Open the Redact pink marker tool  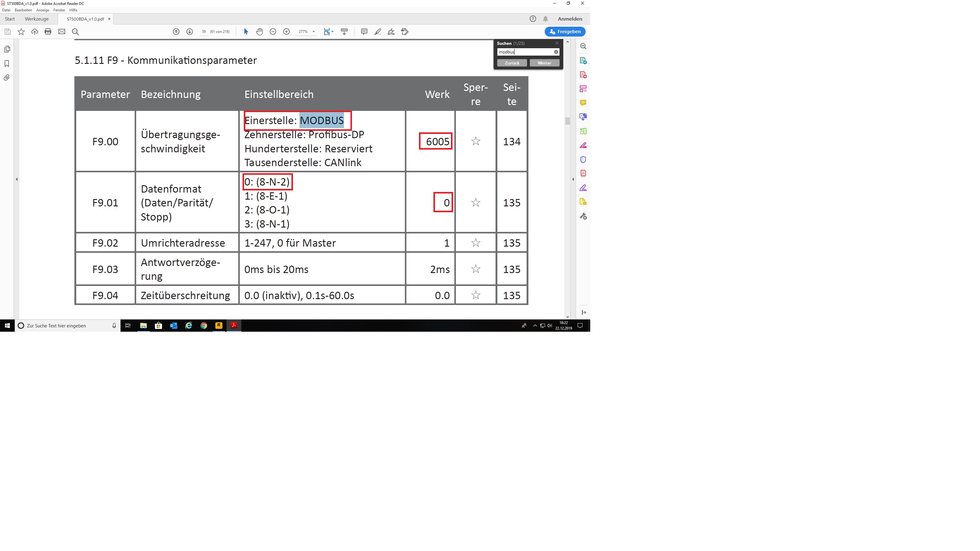tap(583, 145)
